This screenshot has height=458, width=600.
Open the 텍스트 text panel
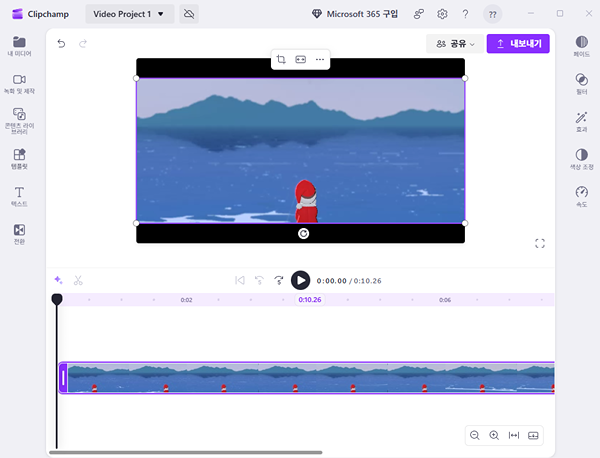pyautogui.click(x=18, y=195)
